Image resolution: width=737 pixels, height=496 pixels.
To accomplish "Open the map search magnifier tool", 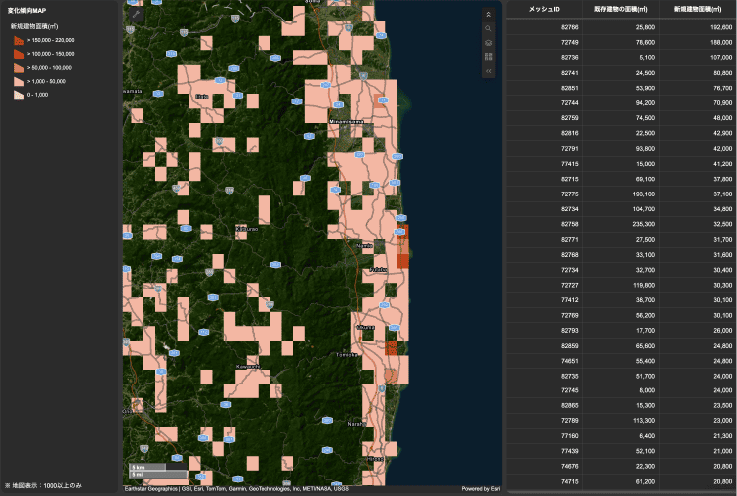I will pos(488,29).
